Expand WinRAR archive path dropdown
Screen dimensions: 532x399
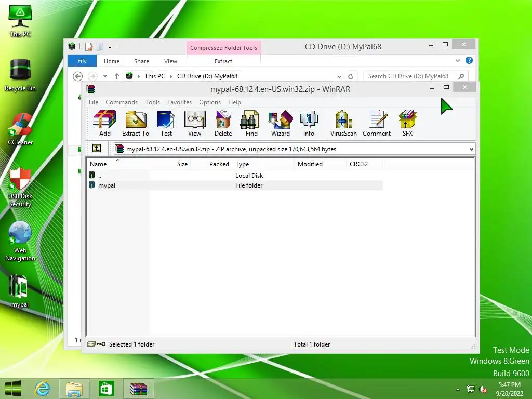[x=471, y=149]
